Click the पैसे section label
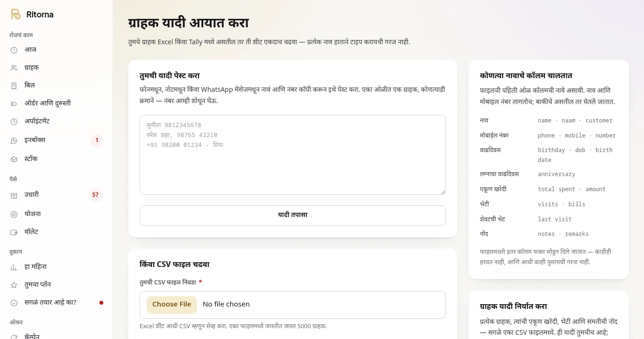The height and width of the screenshot is (339, 644). pos(13,179)
